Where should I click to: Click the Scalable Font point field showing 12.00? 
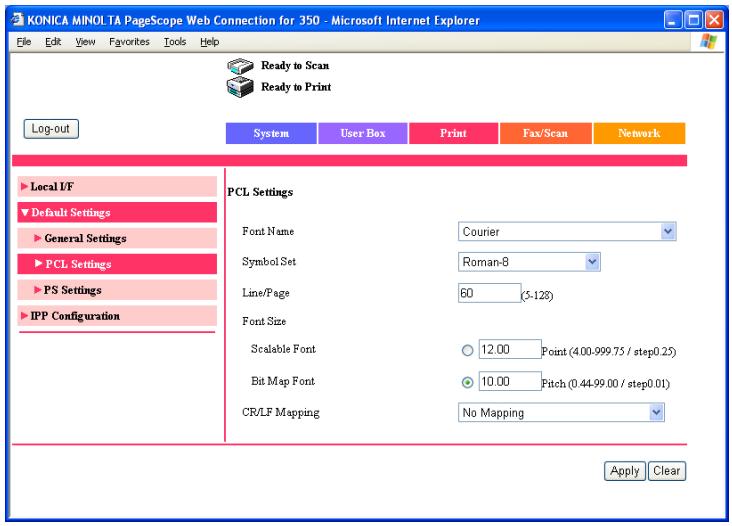[x=510, y=349]
